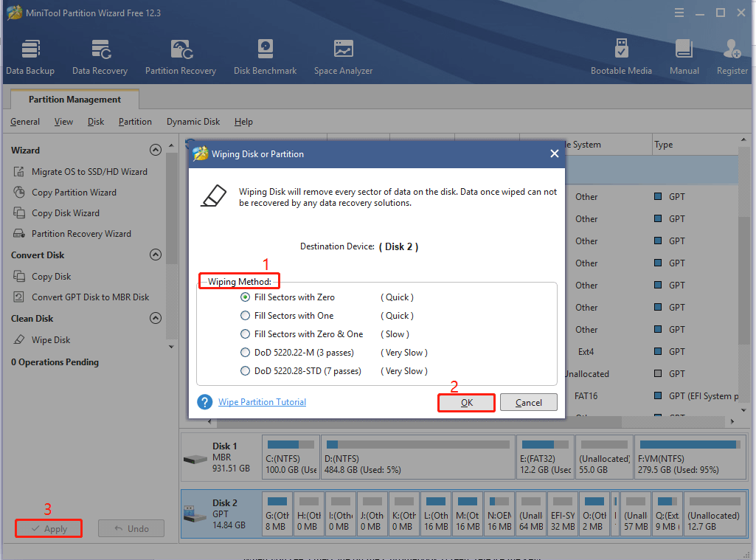The image size is (756, 560).
Task: Click the Undo button
Action: tap(131, 529)
